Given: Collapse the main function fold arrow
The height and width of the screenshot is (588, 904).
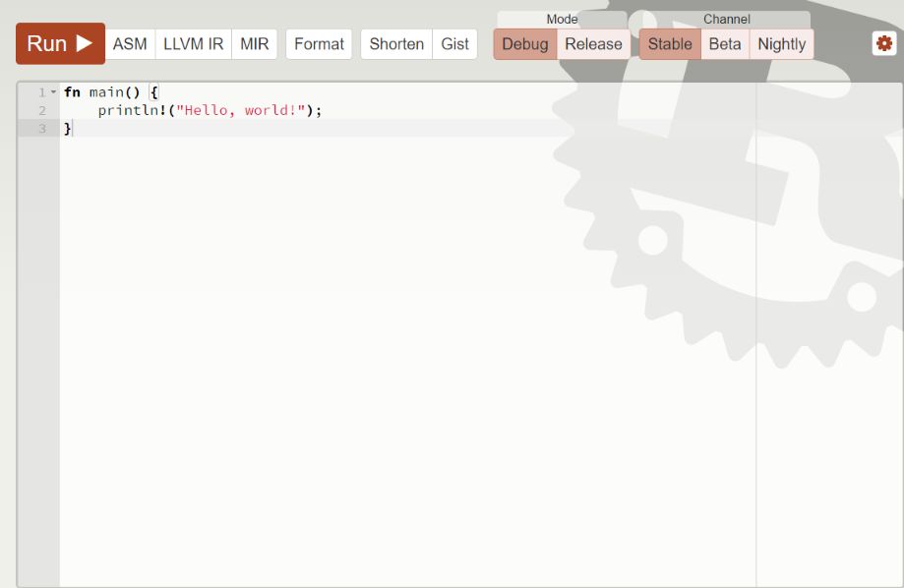Looking at the screenshot, I should 53,91.
